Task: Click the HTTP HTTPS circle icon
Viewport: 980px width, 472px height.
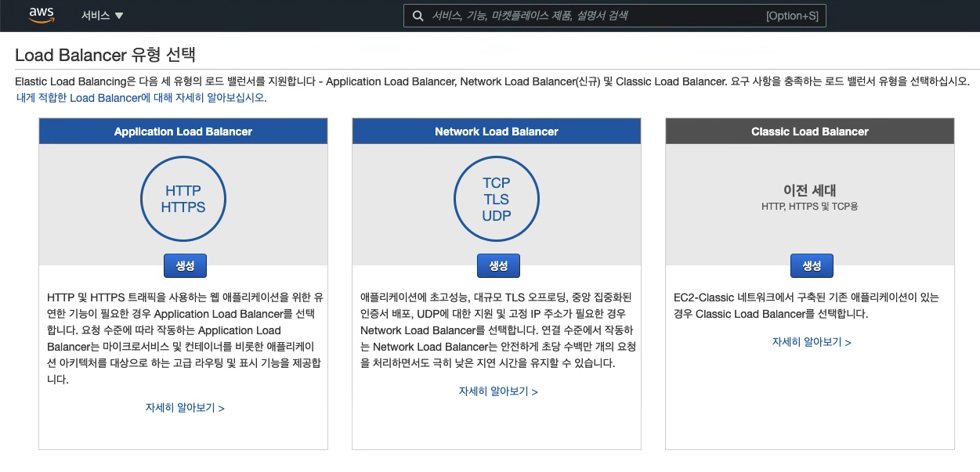Action: point(183,199)
